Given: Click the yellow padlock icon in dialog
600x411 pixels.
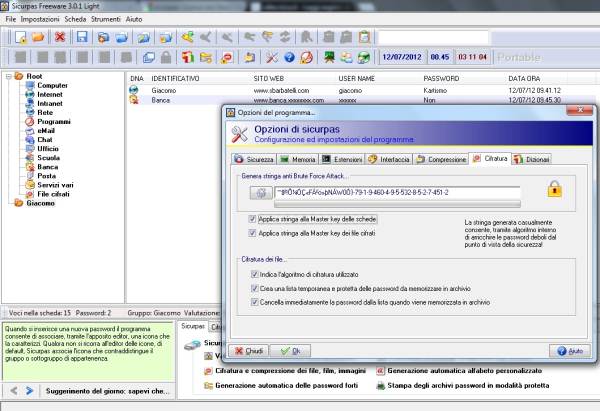Looking at the screenshot, I should click(553, 188).
